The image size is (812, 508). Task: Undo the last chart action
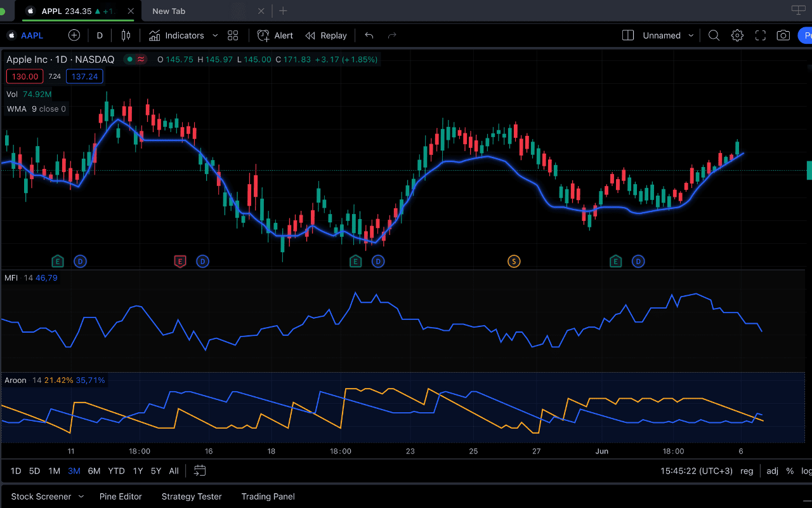tap(369, 36)
